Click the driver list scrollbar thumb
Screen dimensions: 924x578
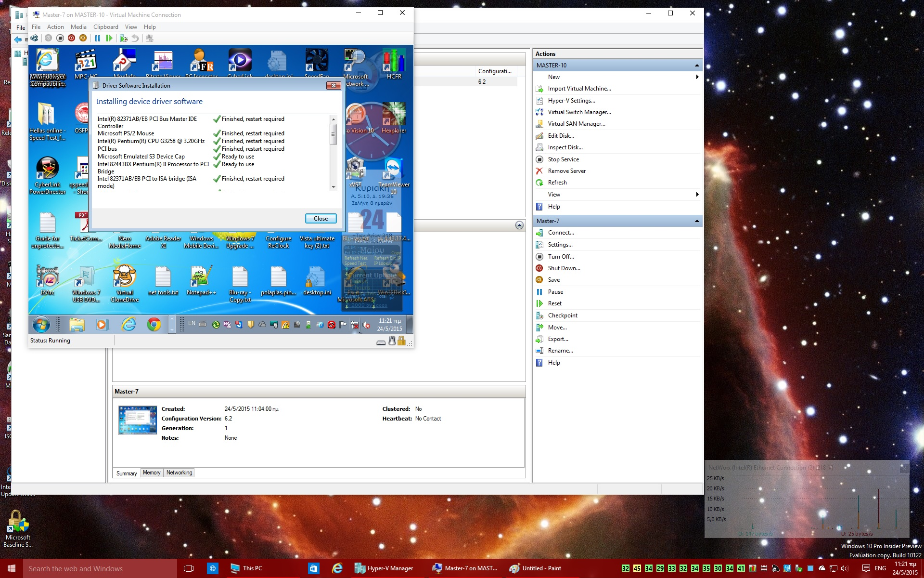point(333,134)
